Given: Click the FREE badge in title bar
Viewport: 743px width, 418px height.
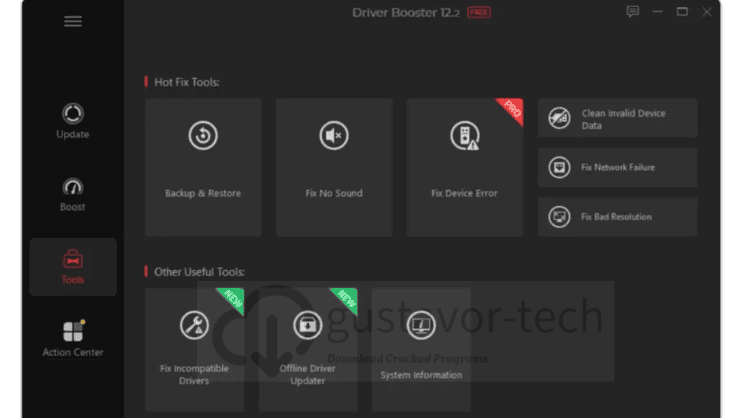Looking at the screenshot, I should click(x=479, y=12).
